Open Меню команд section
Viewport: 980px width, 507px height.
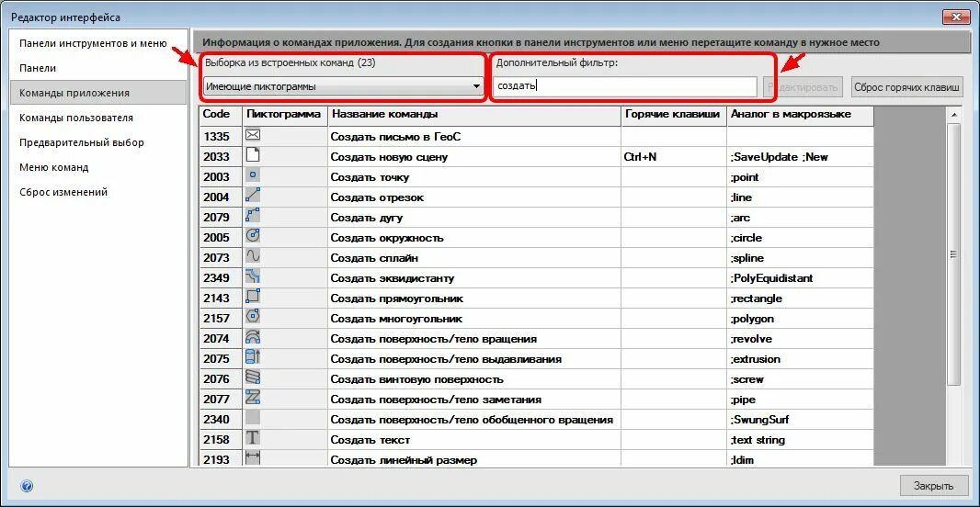coord(53,167)
